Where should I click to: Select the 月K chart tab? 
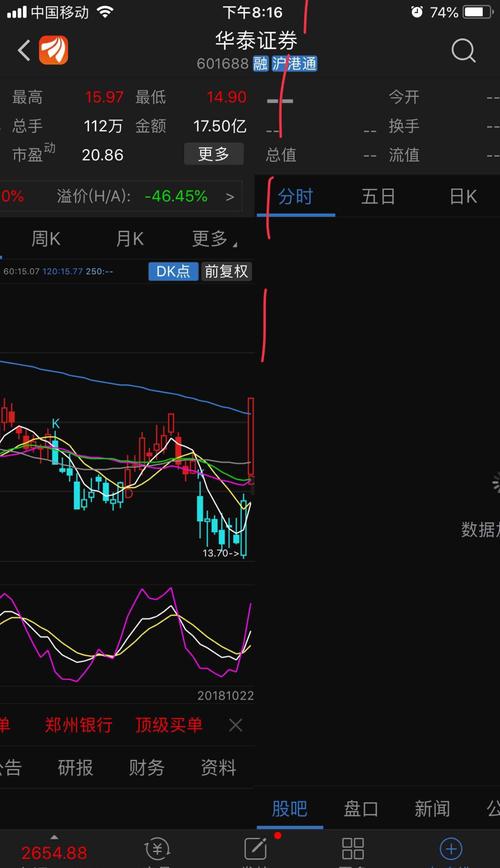tap(130, 239)
